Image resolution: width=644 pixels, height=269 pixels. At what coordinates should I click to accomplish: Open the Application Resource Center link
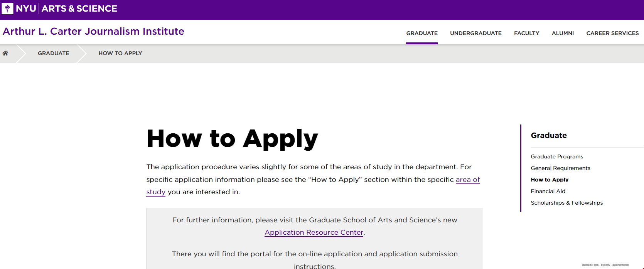(x=314, y=232)
